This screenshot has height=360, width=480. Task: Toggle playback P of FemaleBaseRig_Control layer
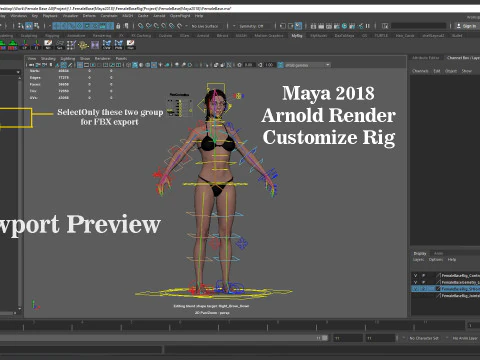(x=424, y=275)
